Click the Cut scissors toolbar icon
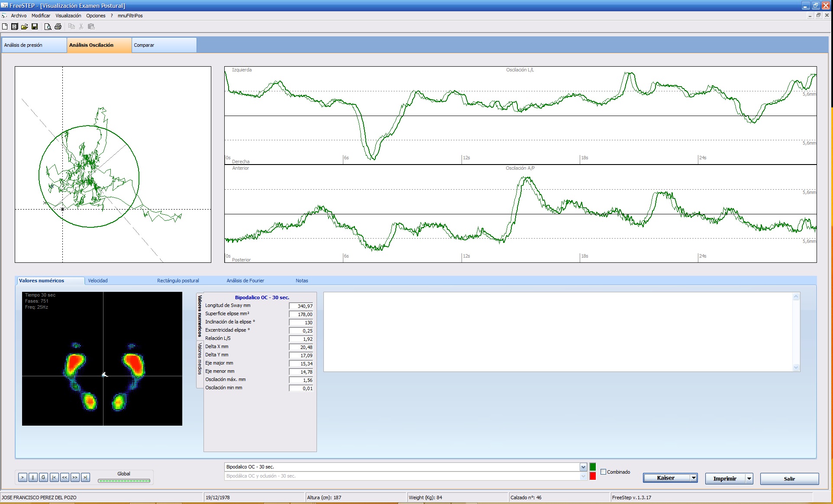The height and width of the screenshot is (504, 833). tap(81, 26)
